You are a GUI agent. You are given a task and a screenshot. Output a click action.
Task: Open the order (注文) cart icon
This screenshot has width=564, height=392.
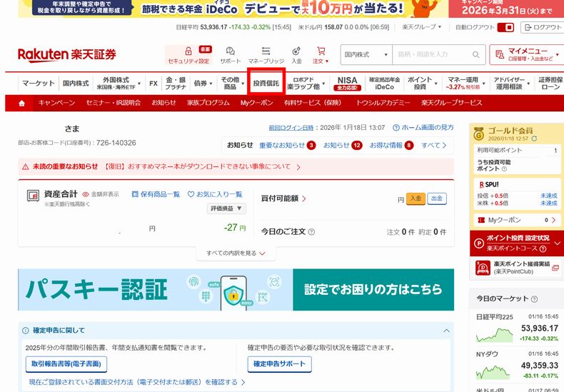tap(321, 51)
